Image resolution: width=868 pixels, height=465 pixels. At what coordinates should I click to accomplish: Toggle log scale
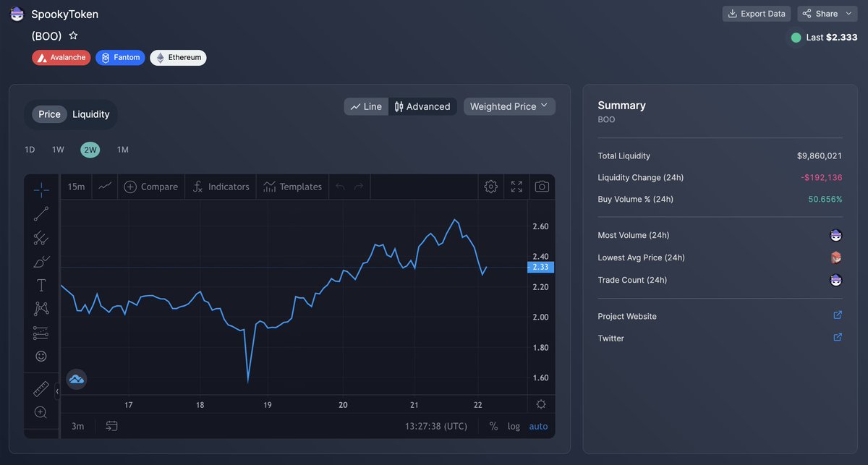coord(514,426)
